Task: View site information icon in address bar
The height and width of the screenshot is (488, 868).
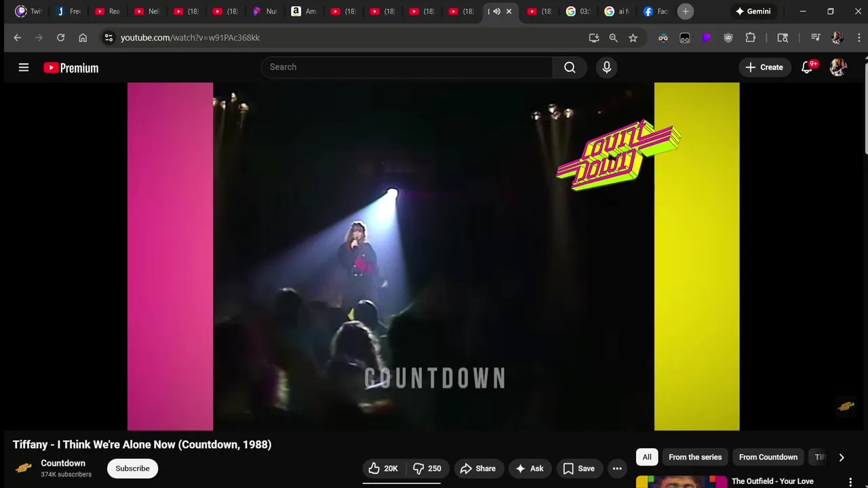Action: point(108,38)
